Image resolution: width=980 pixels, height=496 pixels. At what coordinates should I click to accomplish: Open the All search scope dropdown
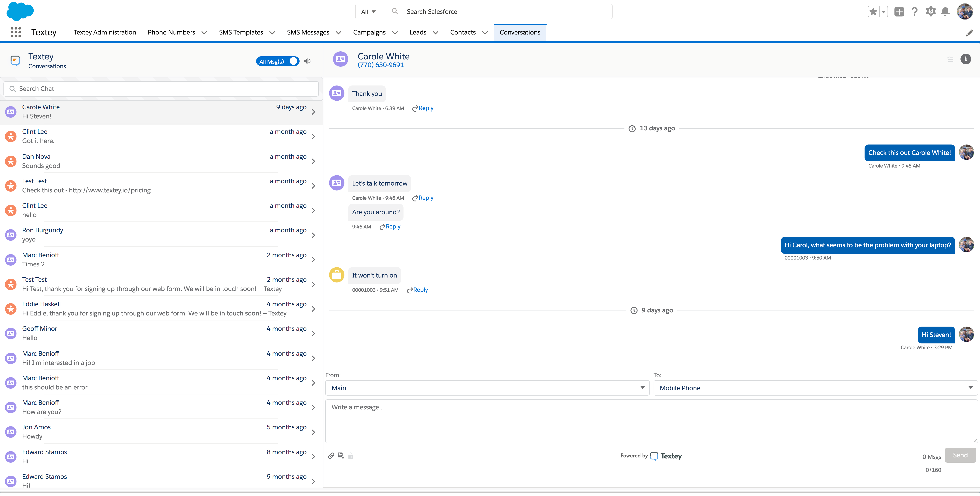pos(368,12)
